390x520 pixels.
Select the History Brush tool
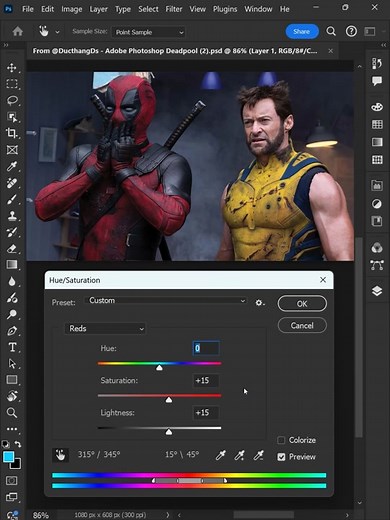12,232
